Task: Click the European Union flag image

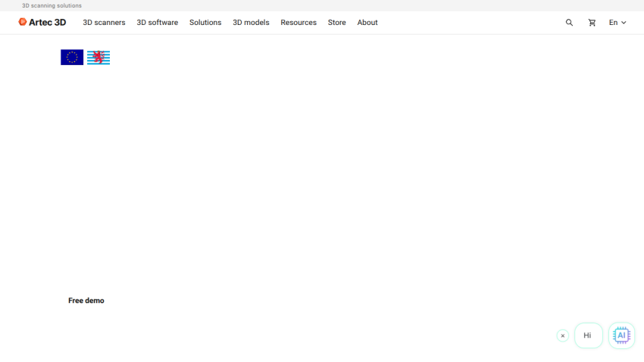Action: (72, 57)
